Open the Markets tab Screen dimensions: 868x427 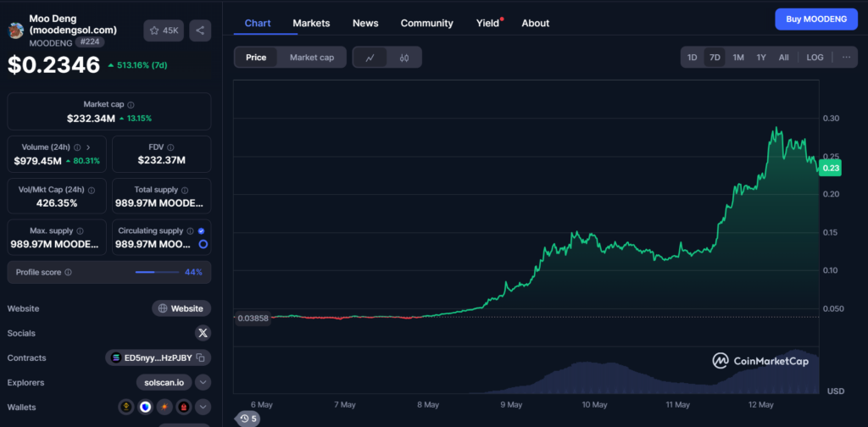point(311,23)
